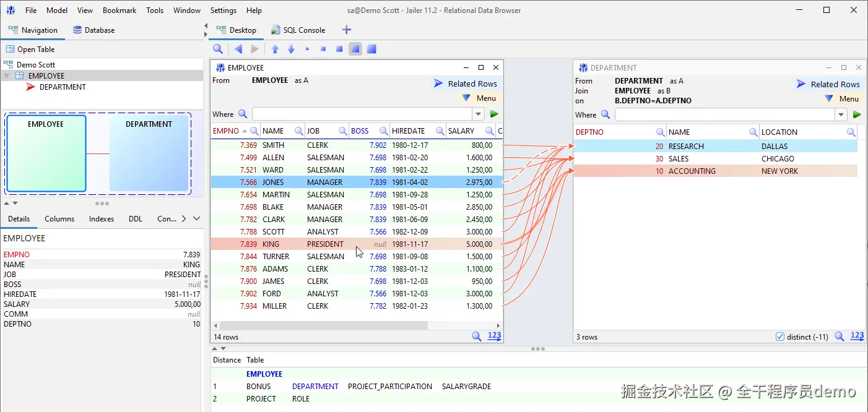868x412 pixels.
Task: Click the Jailer app icon in title bar
Action: pyautogui.click(x=11, y=10)
